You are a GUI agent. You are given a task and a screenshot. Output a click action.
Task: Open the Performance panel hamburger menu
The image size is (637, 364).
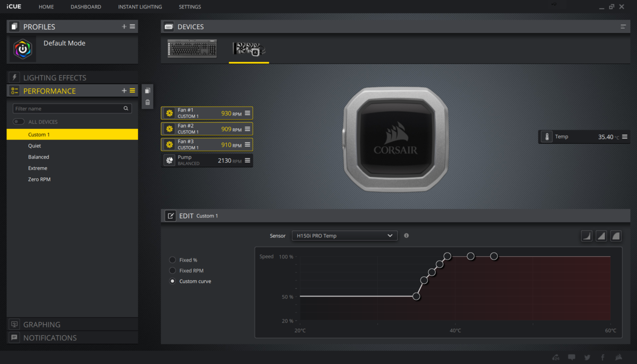[x=132, y=91]
